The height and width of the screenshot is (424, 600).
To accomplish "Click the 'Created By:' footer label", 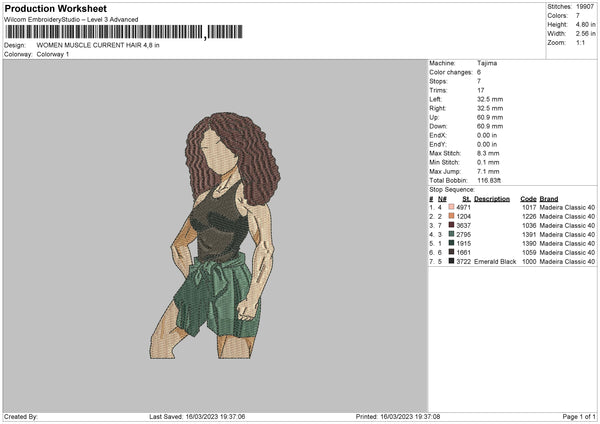I will tap(21, 417).
